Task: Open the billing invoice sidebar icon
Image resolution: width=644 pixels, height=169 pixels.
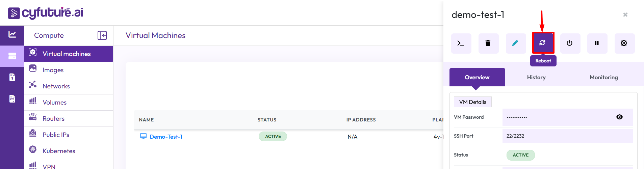Action: [12, 77]
